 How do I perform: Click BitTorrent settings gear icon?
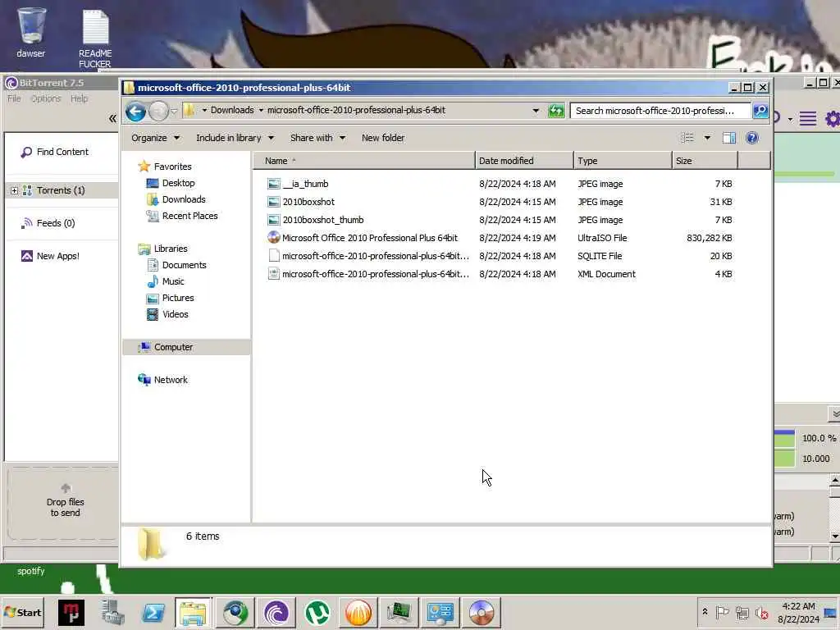point(833,118)
